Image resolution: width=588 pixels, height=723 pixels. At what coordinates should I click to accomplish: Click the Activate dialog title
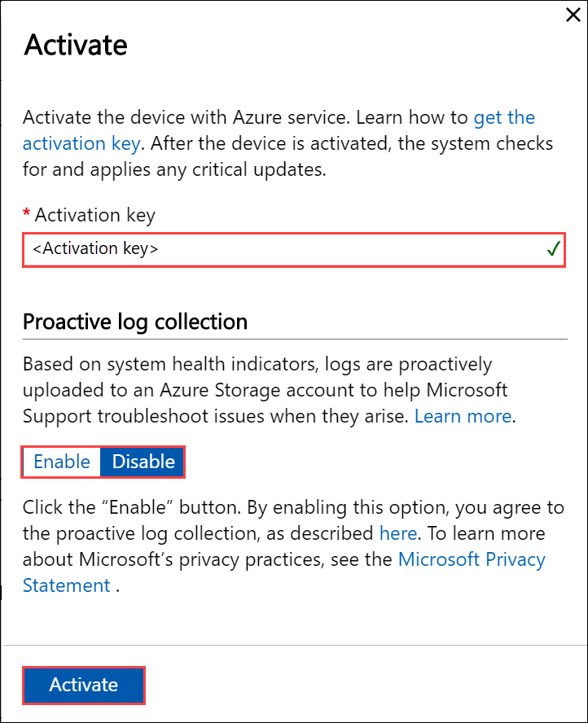[x=75, y=45]
